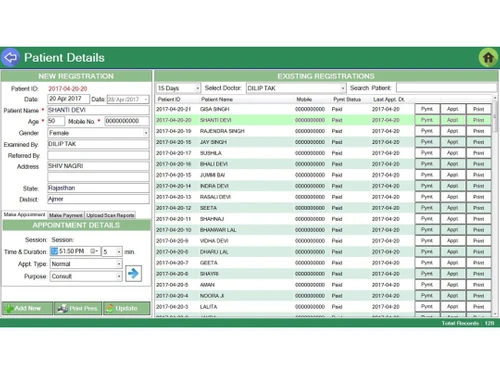Click the Pymt Status column header
This screenshot has width=500, height=375.
pos(347,99)
